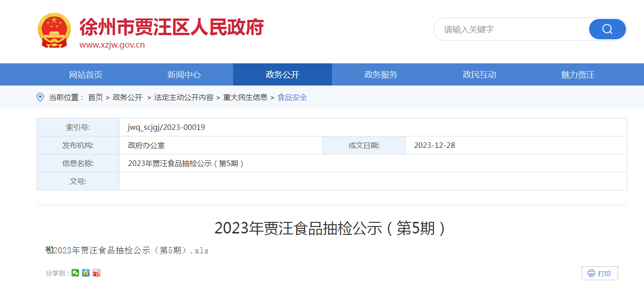644x288 pixels.
Task: Click the national emblem logo
Action: [54, 31]
